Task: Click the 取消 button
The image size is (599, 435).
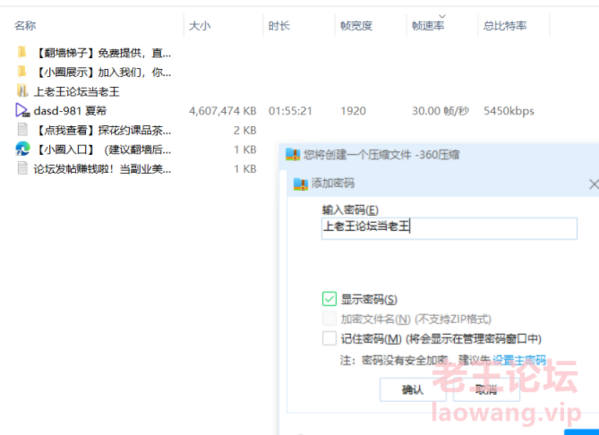Action: (x=486, y=390)
